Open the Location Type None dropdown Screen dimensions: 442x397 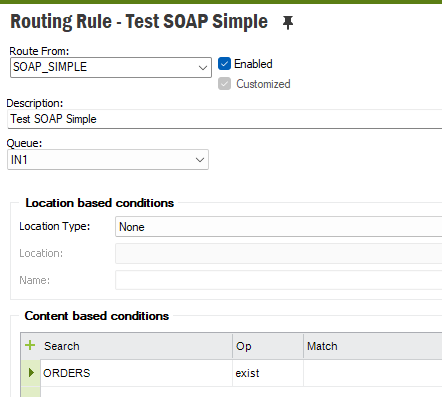click(x=279, y=227)
